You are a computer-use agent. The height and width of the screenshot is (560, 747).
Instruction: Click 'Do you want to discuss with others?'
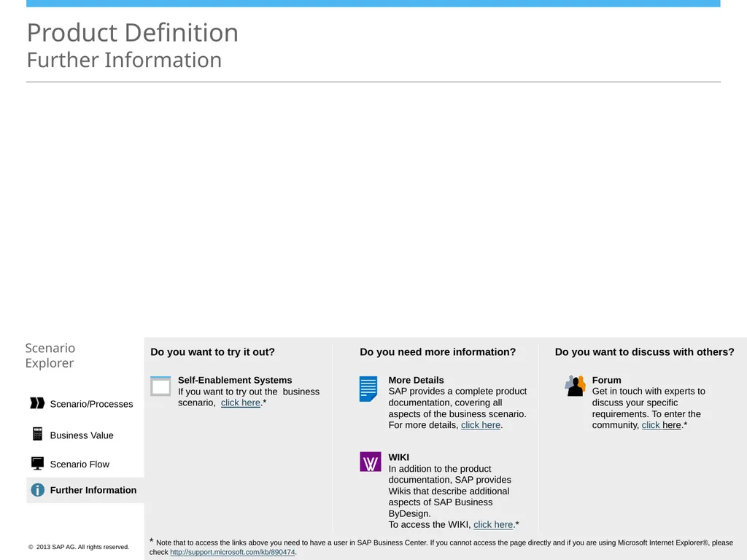tap(644, 352)
